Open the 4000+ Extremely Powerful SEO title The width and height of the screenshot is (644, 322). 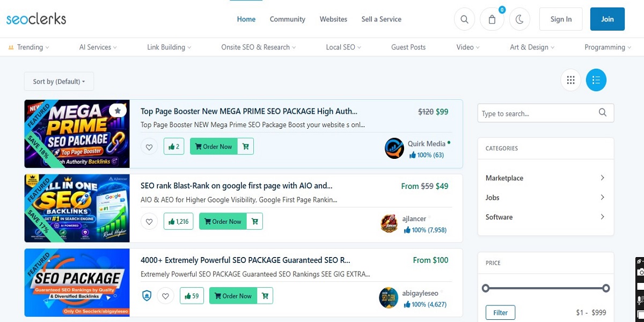(245, 260)
